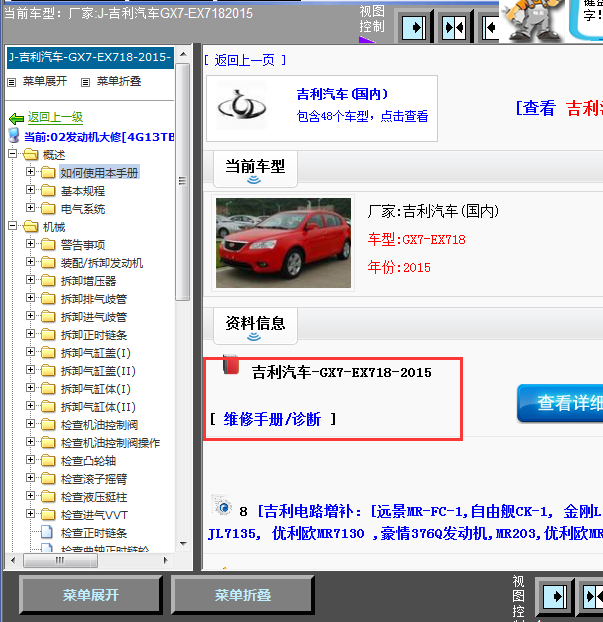This screenshot has width=603, height=622.
Task: Click the 菜单折叠 text in sidebar header
Action: 119,81
